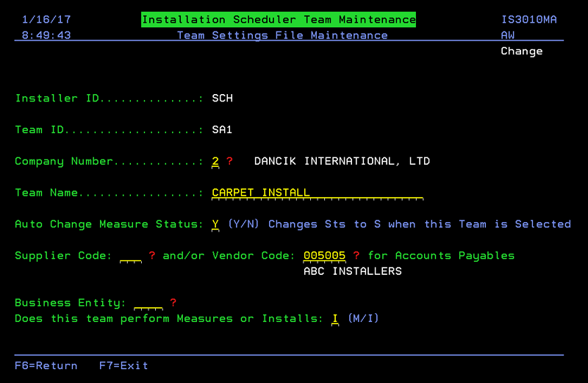The height and width of the screenshot is (383, 588).
Task: Click the Company Number input field
Action: pyautogui.click(x=215, y=162)
